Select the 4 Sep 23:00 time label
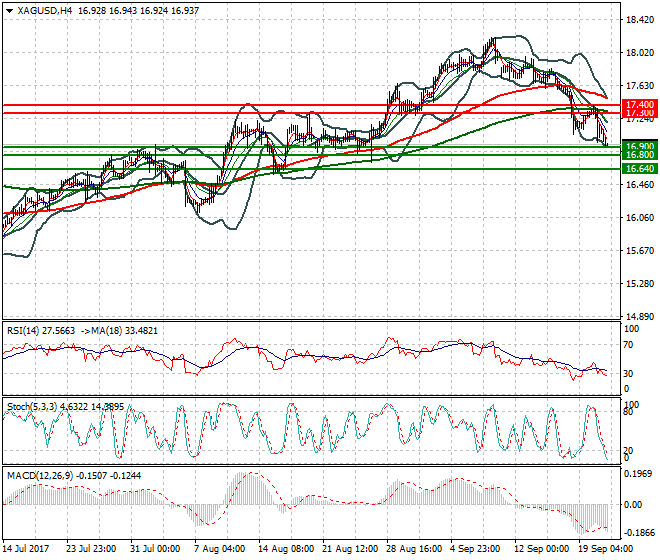This screenshot has height=560, width=660. (x=475, y=549)
